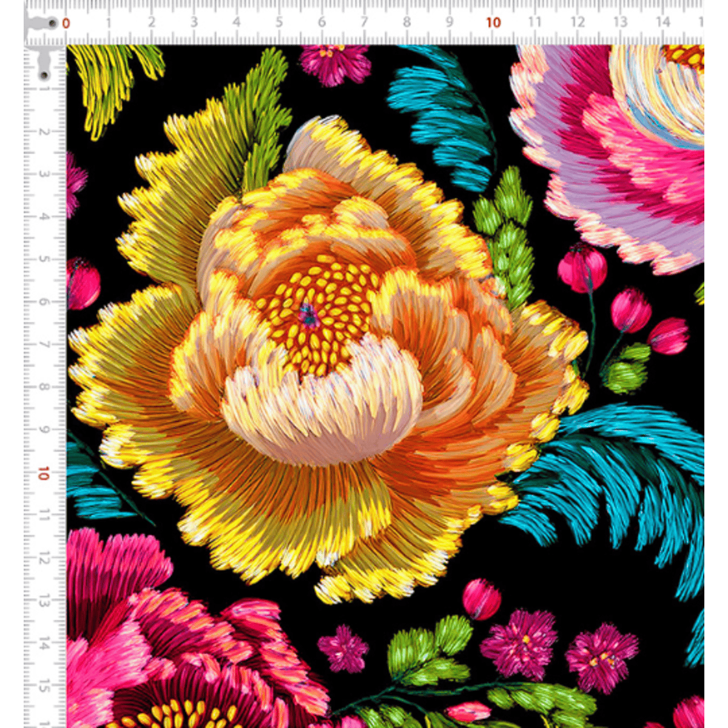Select the vertical ruler on the left
Screen dimensions: 728x728
click(x=42, y=364)
